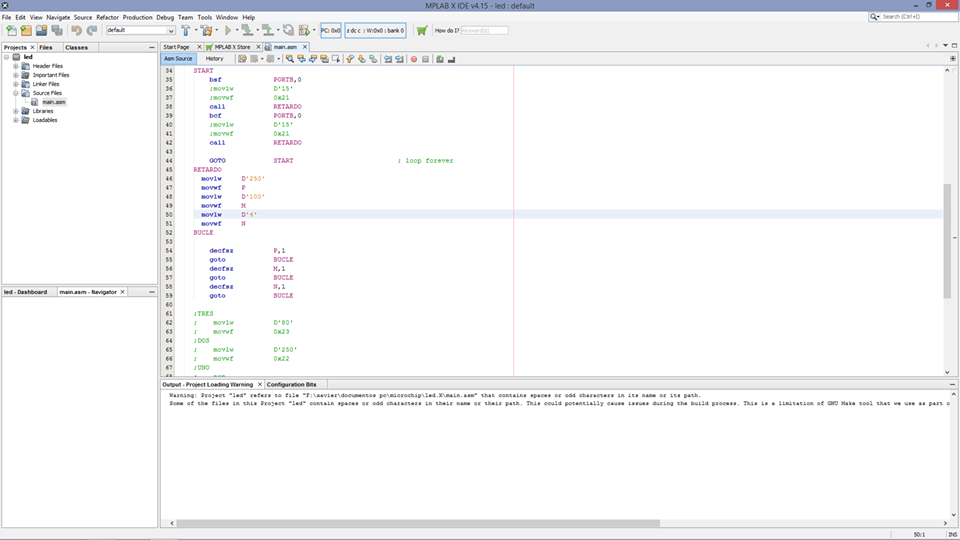Open the Tools menu
This screenshot has height=540, width=960.
click(204, 17)
